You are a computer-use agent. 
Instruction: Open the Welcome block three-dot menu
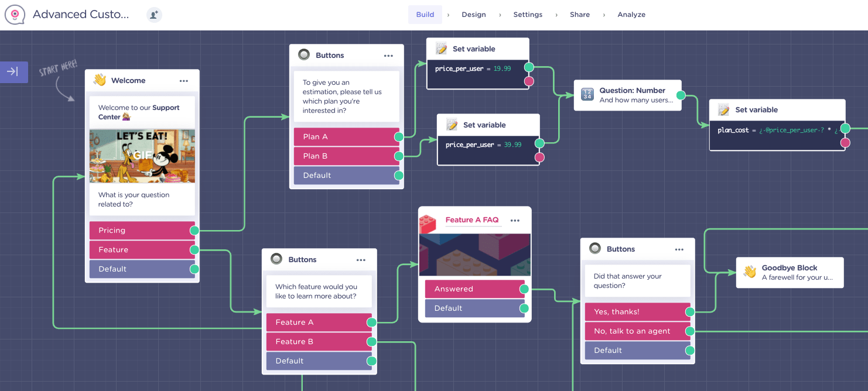pyautogui.click(x=184, y=81)
